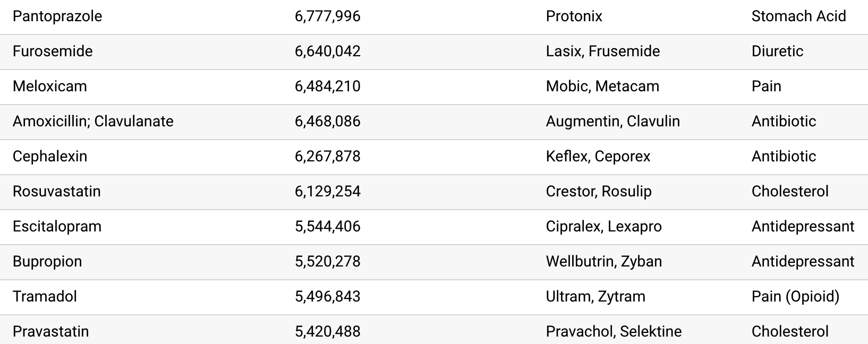Click the Bupropion entry
Viewport: 868px width, 344px height.
click(47, 262)
